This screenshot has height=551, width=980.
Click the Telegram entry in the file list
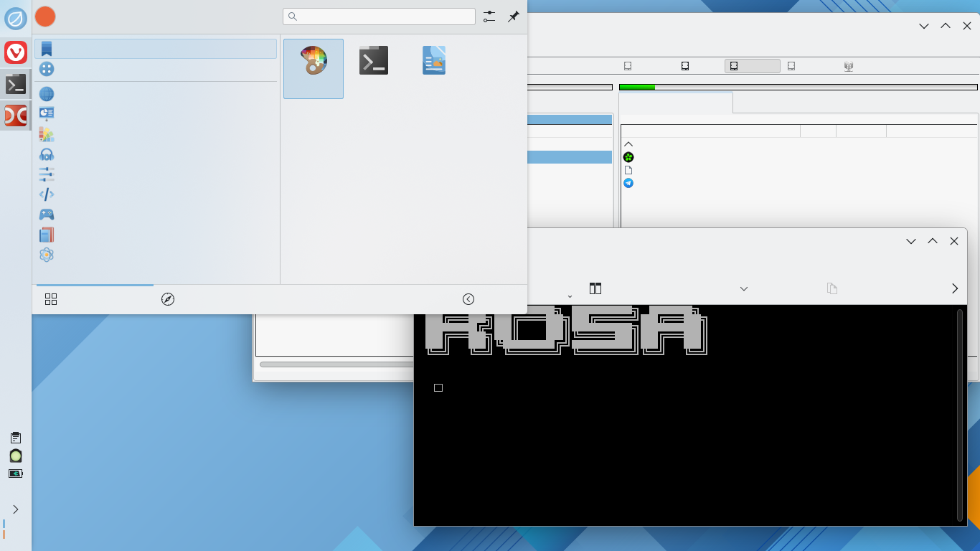(x=628, y=183)
